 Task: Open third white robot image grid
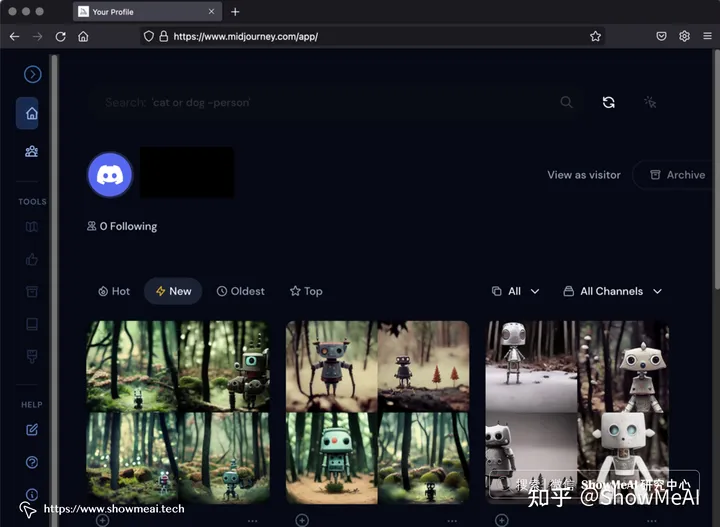click(577, 412)
